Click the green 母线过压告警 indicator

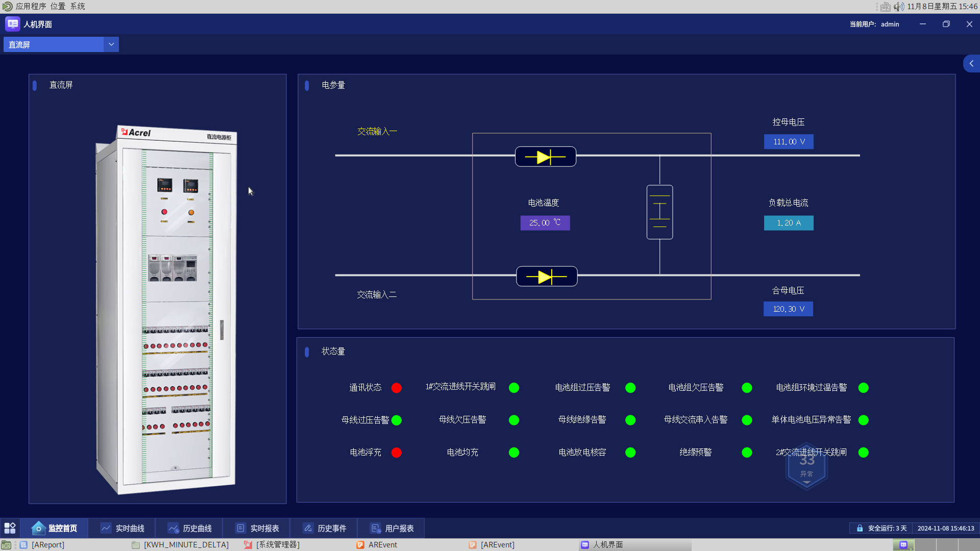[397, 420]
